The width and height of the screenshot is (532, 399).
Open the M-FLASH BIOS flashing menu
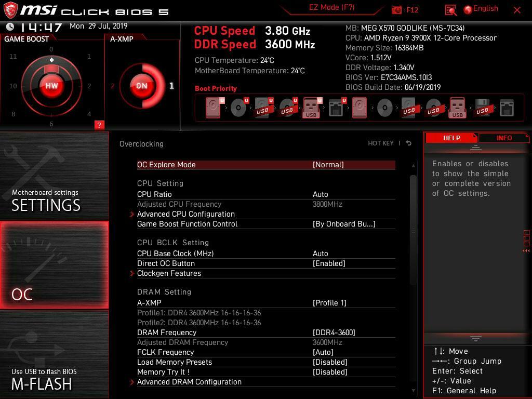pos(54,354)
